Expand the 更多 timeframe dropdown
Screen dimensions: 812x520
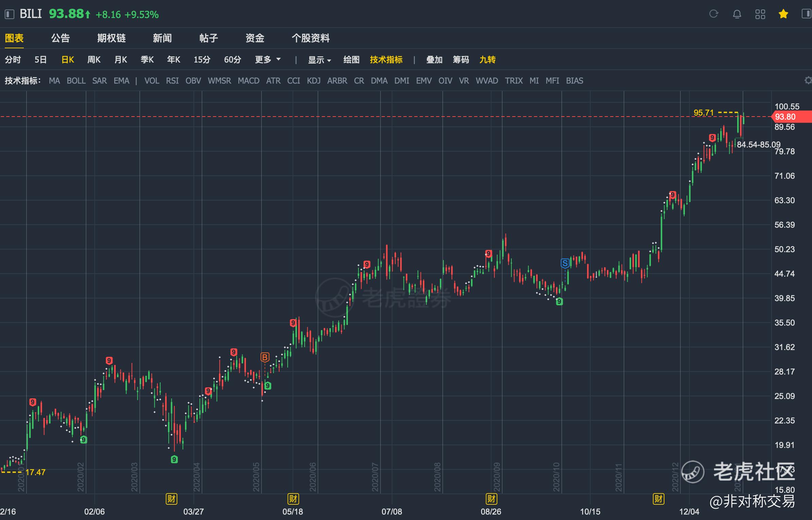[x=268, y=60]
